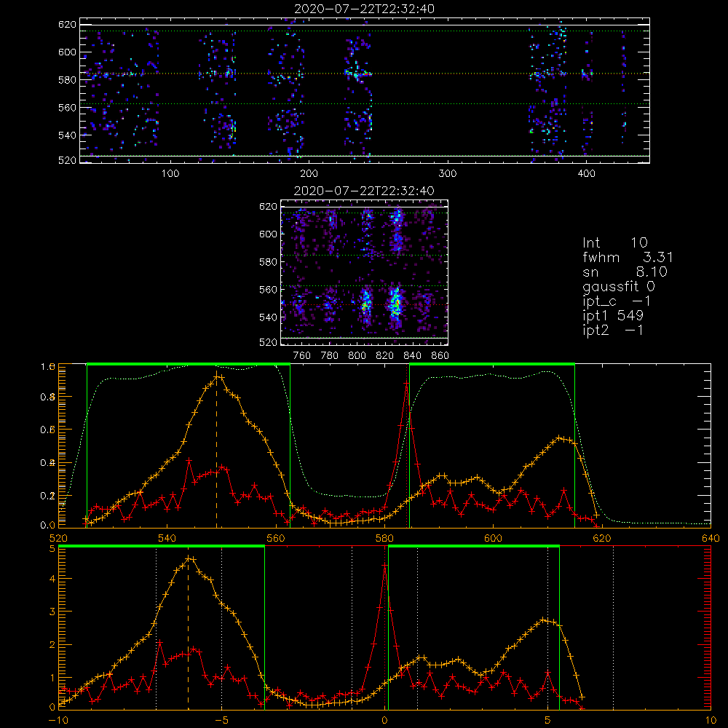The height and width of the screenshot is (728, 728).
Task: Click the bright spot near 830 in the middle image
Action: click(x=396, y=302)
